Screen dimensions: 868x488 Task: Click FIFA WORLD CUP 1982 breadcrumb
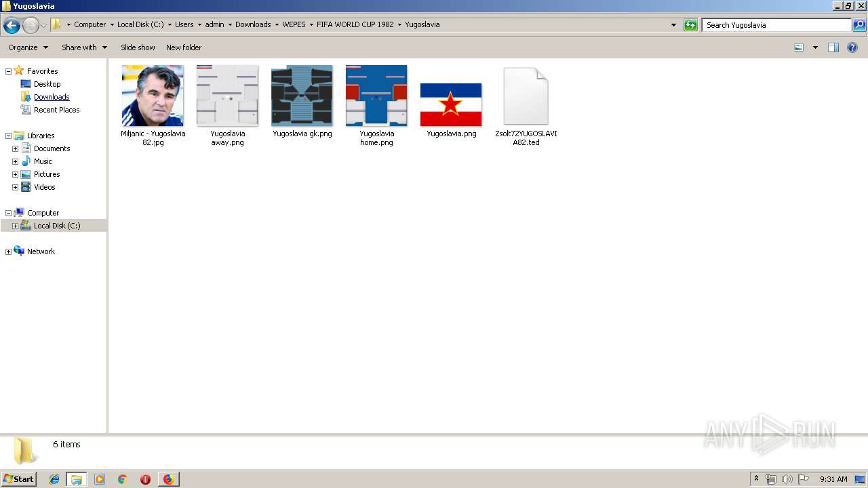click(x=355, y=24)
